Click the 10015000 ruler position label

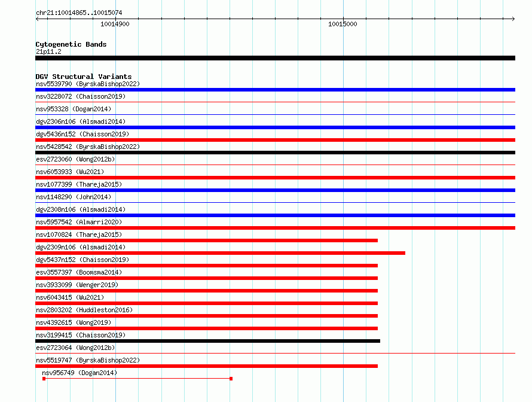tap(343, 24)
